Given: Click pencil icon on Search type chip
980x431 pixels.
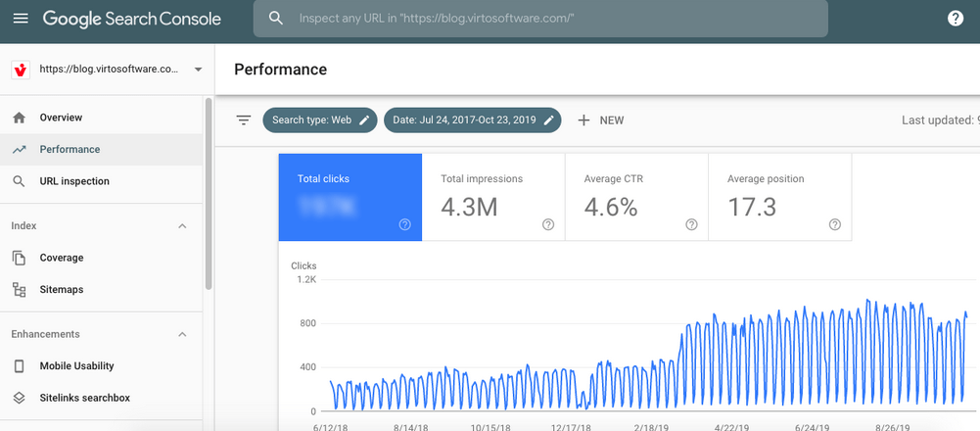Looking at the screenshot, I should point(364,120).
